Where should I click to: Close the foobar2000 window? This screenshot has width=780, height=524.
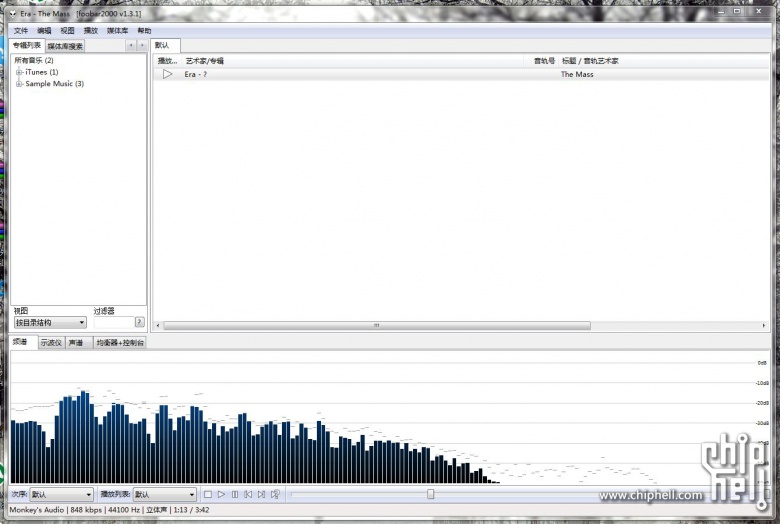(759, 11)
